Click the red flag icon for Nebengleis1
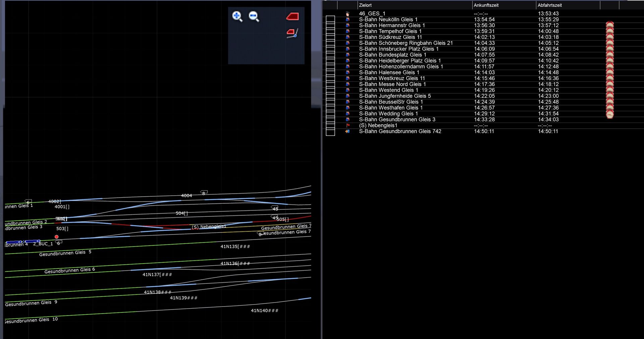644x339 pixels. pos(348,125)
